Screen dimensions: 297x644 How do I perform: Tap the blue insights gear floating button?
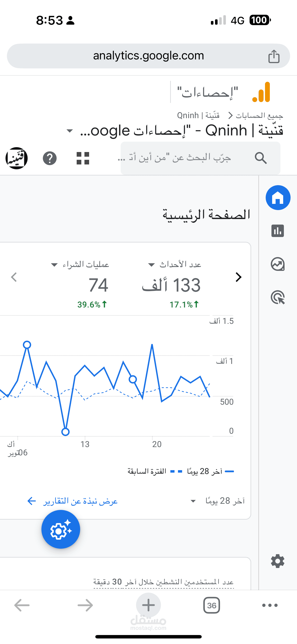[x=61, y=530]
